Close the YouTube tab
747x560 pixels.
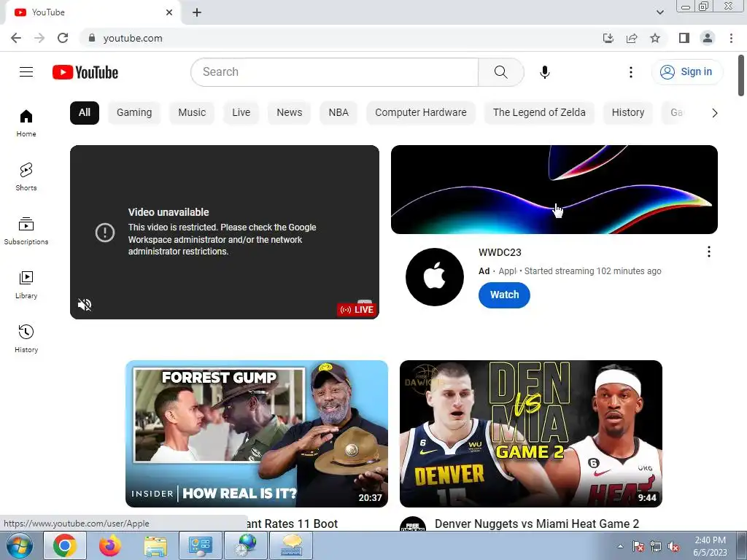[x=169, y=12]
